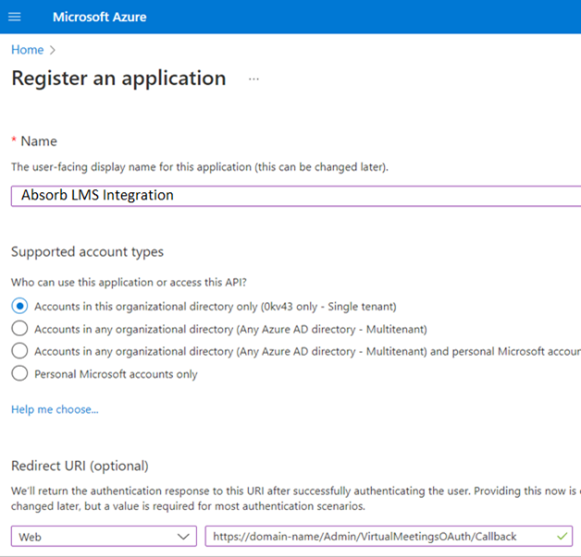Expand the Web platform dropdown
This screenshot has width=581, height=557.
click(104, 536)
